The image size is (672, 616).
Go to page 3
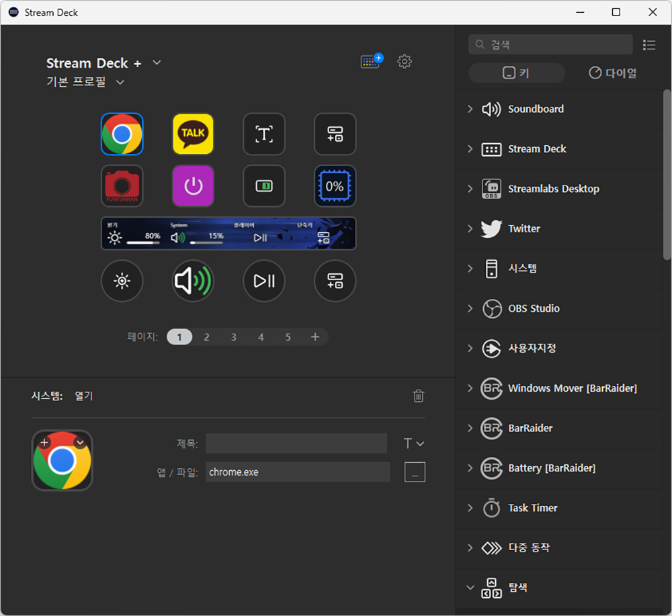[234, 337]
